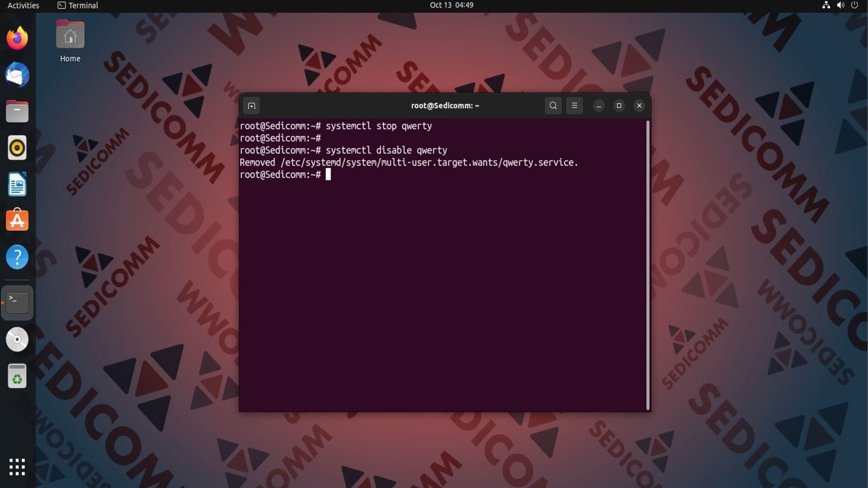Open Ubuntu Software store
Image resolution: width=868 pixels, height=488 pixels.
point(17,221)
